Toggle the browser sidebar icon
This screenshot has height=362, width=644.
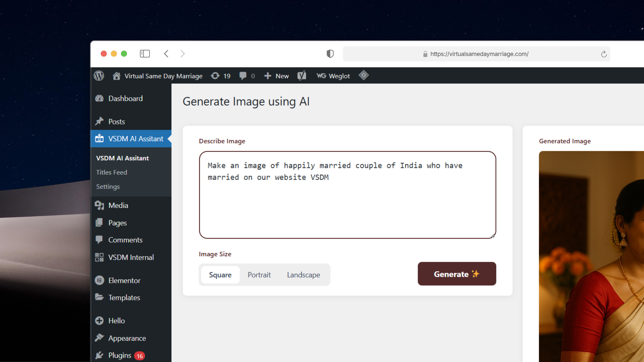coord(145,54)
